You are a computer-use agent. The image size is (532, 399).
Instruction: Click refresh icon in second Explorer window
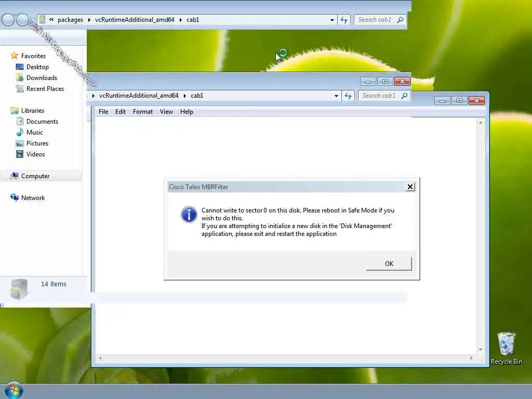coord(348,96)
